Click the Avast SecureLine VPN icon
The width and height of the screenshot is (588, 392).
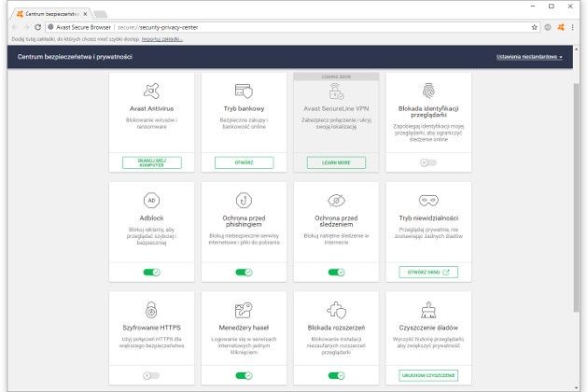pos(336,91)
